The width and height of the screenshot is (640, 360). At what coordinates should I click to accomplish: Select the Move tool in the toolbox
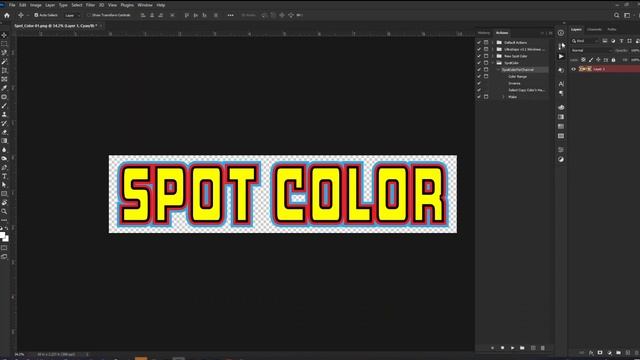(x=4, y=35)
